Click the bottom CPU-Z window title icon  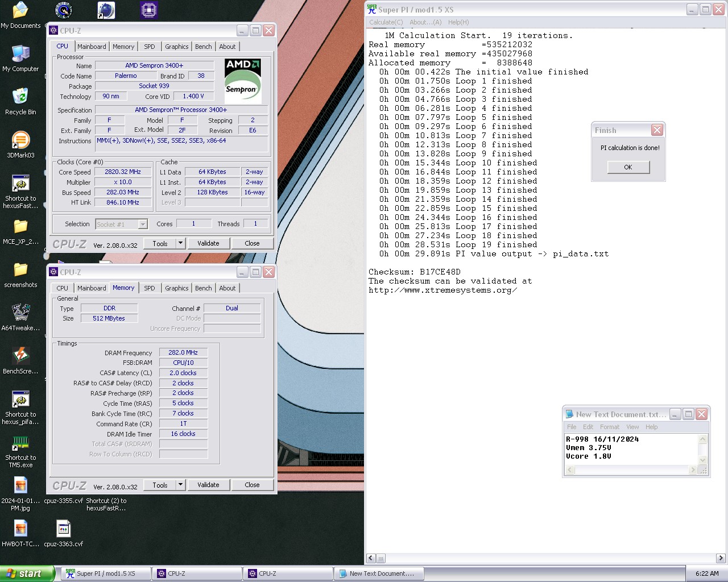pos(54,272)
